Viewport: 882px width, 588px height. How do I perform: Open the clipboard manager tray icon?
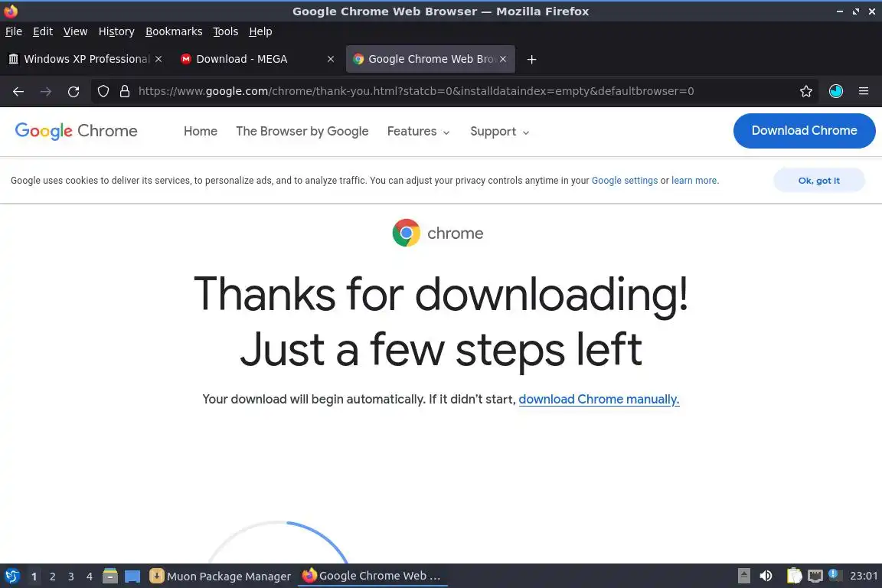[x=794, y=576]
